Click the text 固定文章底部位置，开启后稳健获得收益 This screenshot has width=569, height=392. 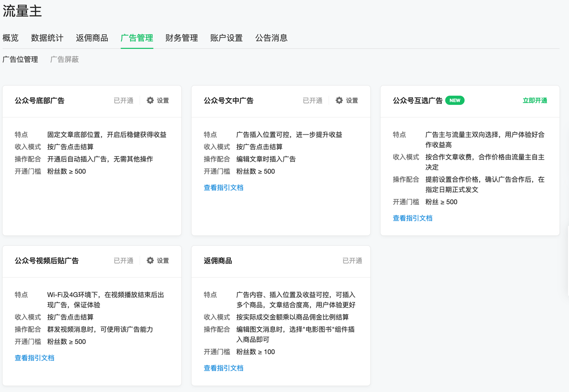click(107, 135)
